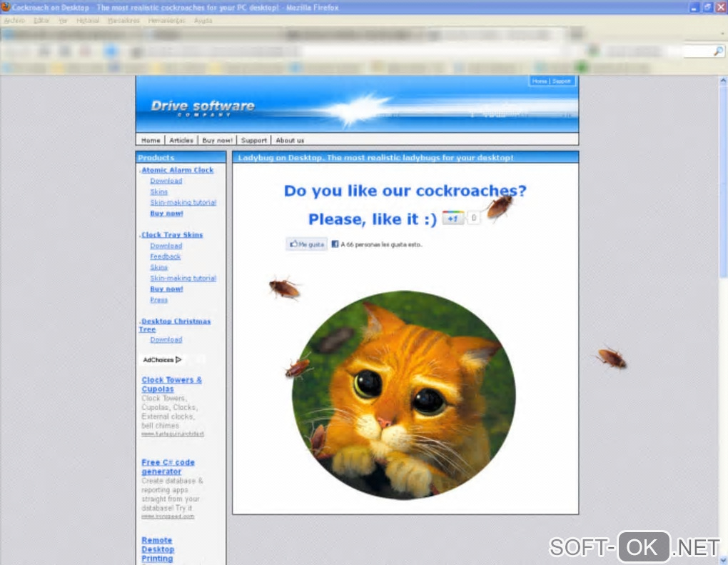Screen dimensions: 728x565
Task: Open the Historial menu
Action: pos(88,21)
